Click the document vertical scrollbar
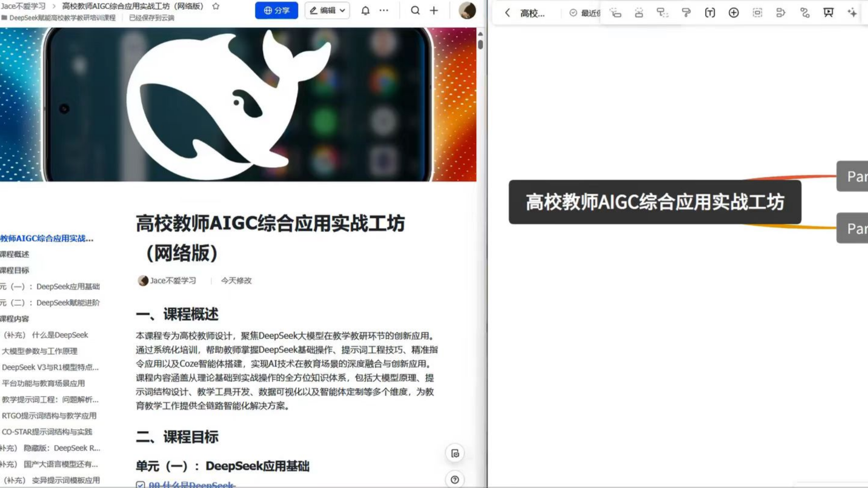 click(480, 44)
